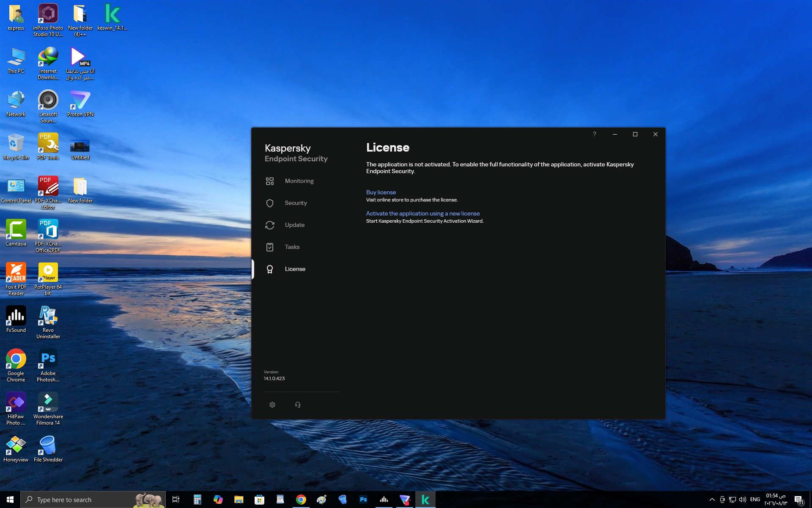Launch Calculator from the taskbar
Screen dimensions: 812x508
pos(197,500)
